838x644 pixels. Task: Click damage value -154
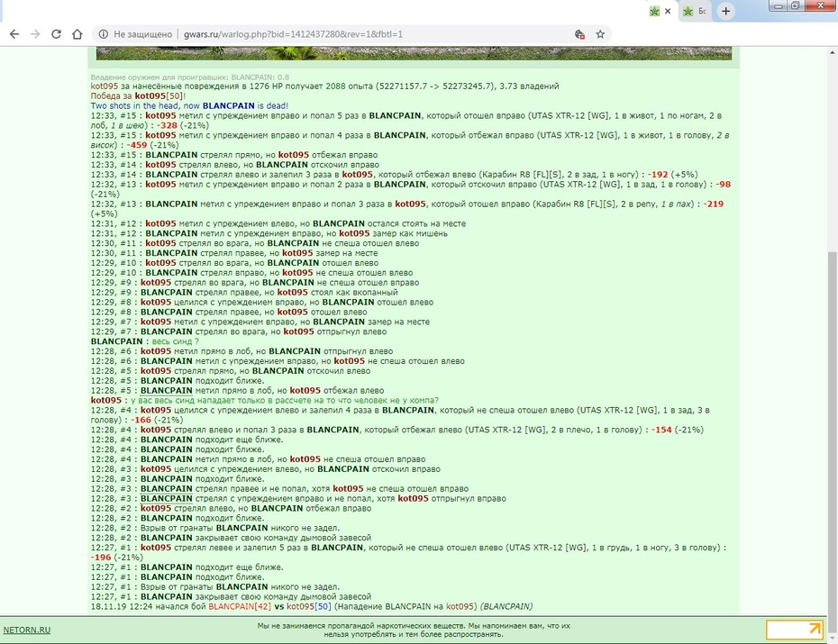[661, 430]
